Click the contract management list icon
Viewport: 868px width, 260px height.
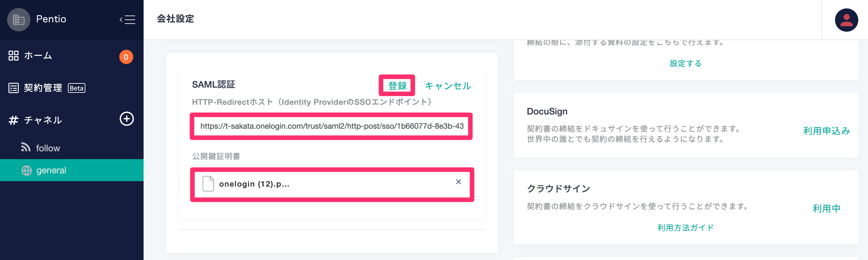click(14, 88)
